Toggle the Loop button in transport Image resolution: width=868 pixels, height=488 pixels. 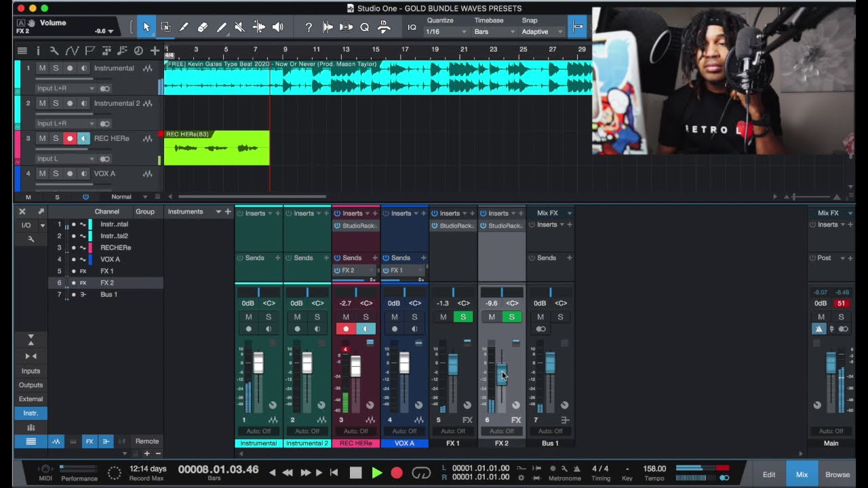click(421, 473)
